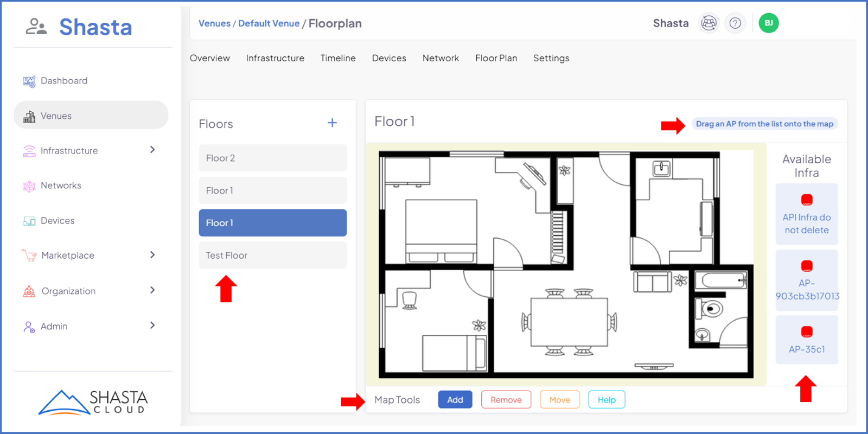
Task: Select the red AP icon for API Infra
Action: [x=807, y=200]
